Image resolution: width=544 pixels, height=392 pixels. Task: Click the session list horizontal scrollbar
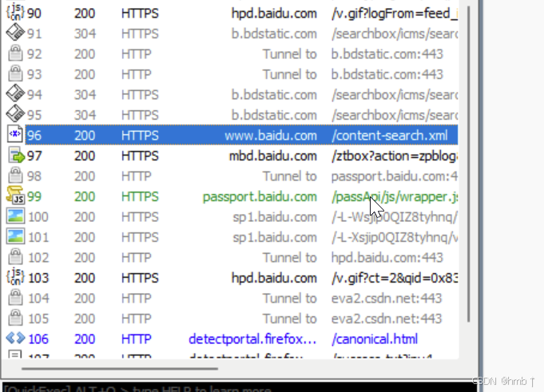(120, 368)
